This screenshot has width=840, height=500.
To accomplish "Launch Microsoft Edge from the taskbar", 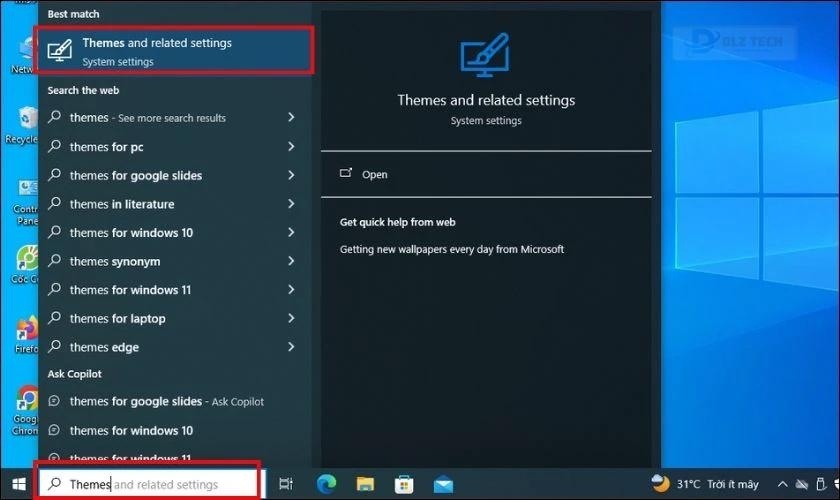I will pos(326,484).
